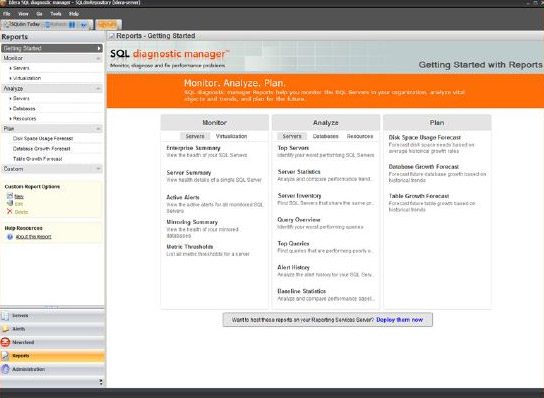The image size is (544, 398).
Task: Open Table Growth Forecast in Plan card
Action: click(419, 196)
